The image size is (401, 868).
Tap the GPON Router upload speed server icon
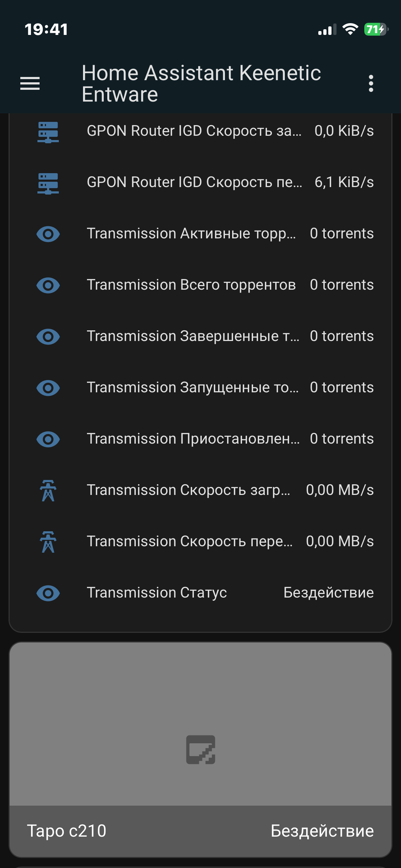48,183
